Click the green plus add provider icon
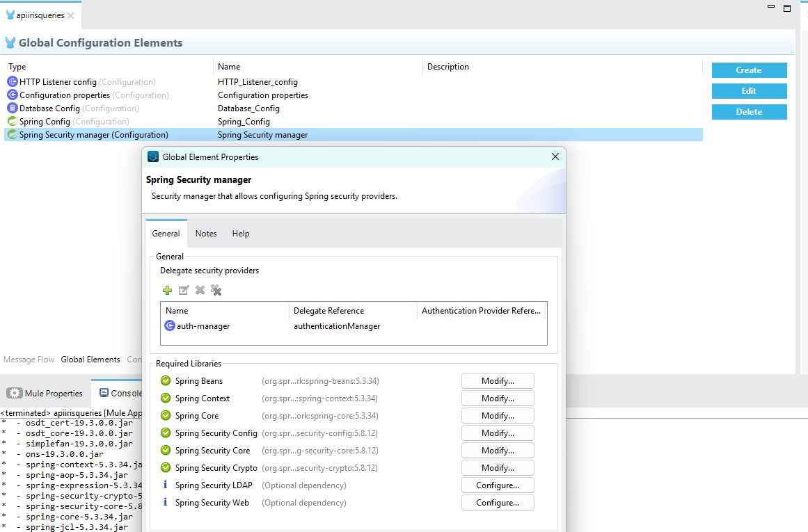 (x=167, y=291)
